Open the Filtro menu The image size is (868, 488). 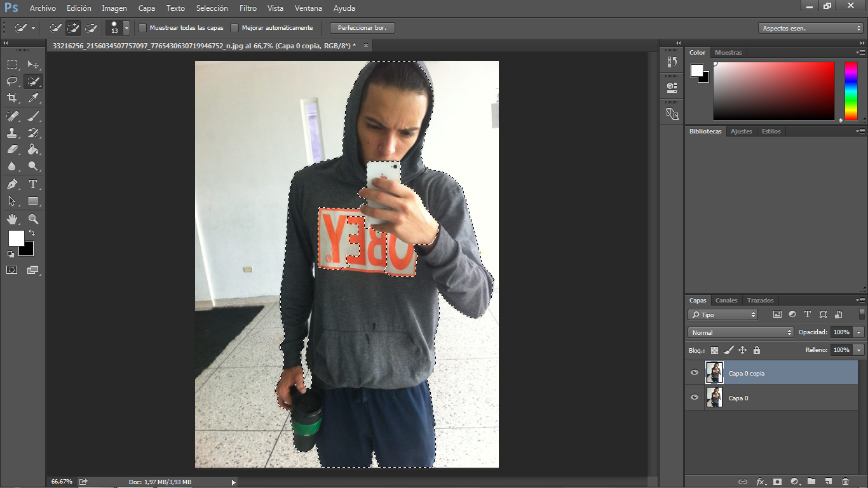point(248,8)
